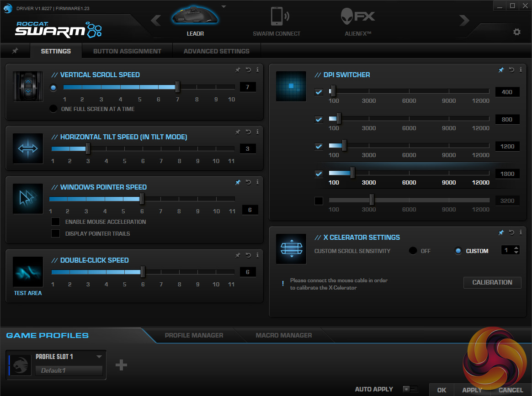The image size is (532, 396).
Task: Show info for Windows Pointer Speed
Action: (257, 182)
